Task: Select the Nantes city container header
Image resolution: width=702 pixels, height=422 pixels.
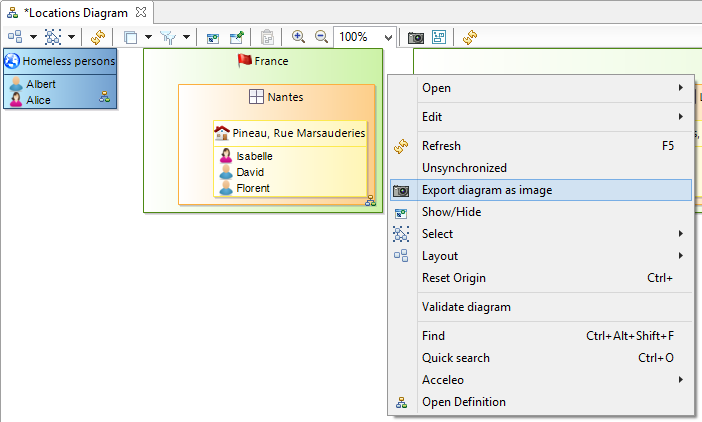Action: coord(277,97)
